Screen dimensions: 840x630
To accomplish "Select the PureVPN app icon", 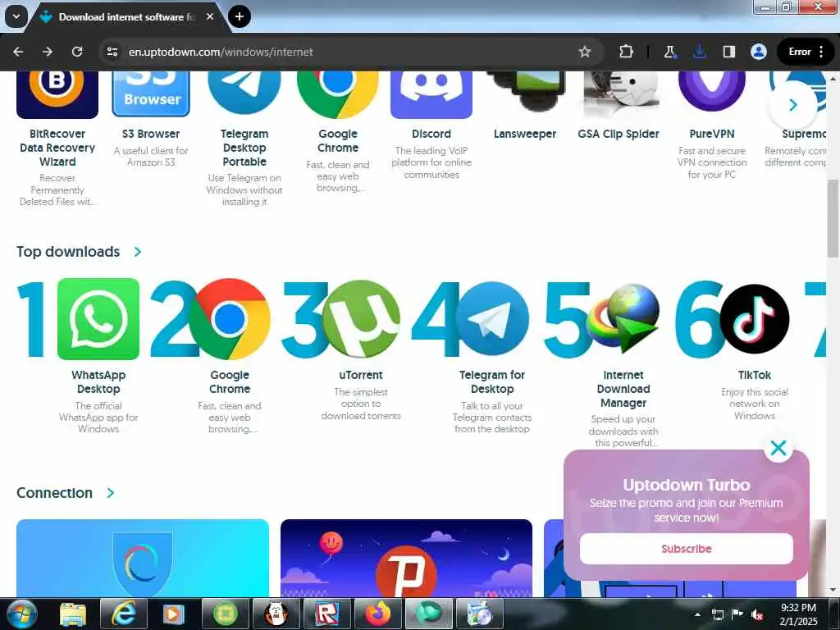I will pyautogui.click(x=711, y=92).
